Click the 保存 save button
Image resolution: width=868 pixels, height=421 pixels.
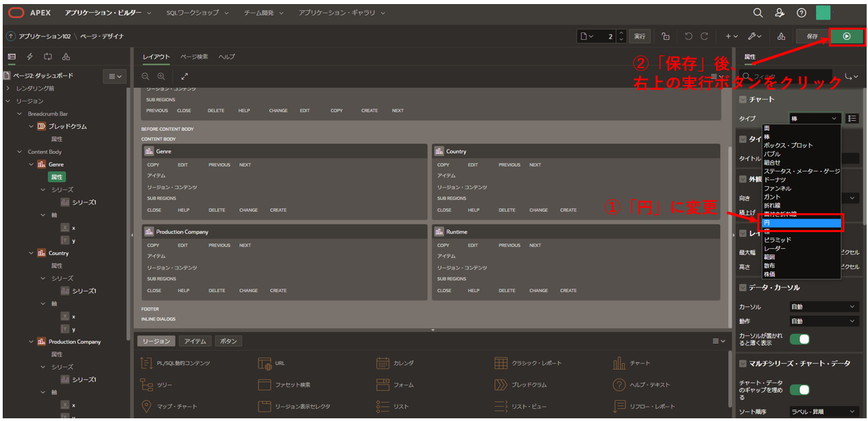(813, 36)
